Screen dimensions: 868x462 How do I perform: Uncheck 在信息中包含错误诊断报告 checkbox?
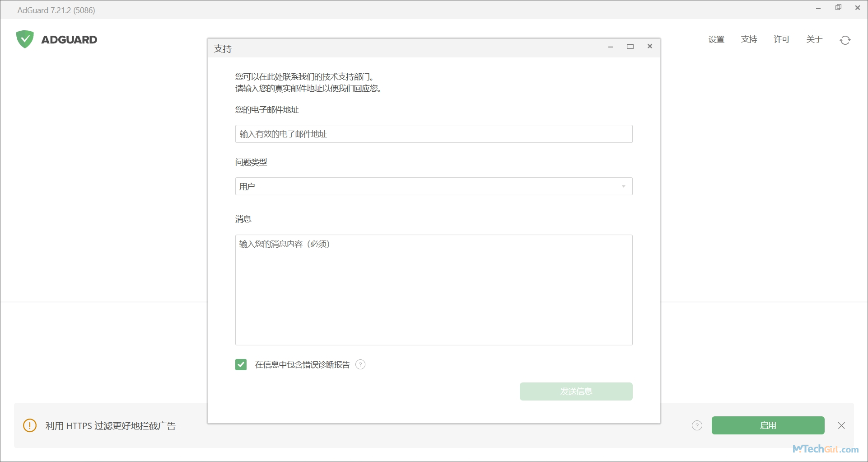(x=241, y=364)
